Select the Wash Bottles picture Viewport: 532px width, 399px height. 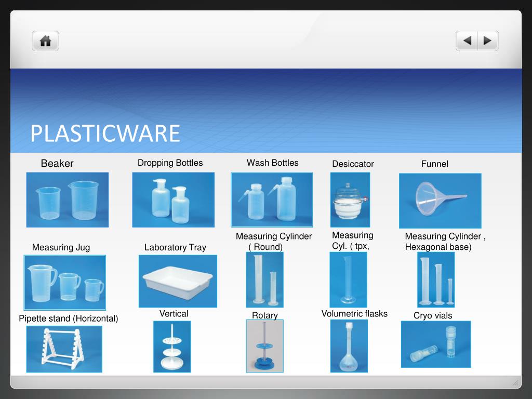(272, 199)
